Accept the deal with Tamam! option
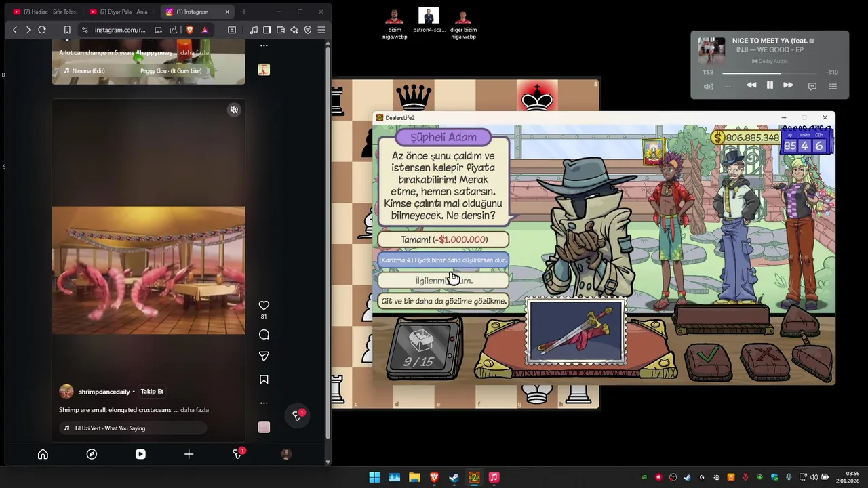The height and width of the screenshot is (488, 868). [443, 239]
